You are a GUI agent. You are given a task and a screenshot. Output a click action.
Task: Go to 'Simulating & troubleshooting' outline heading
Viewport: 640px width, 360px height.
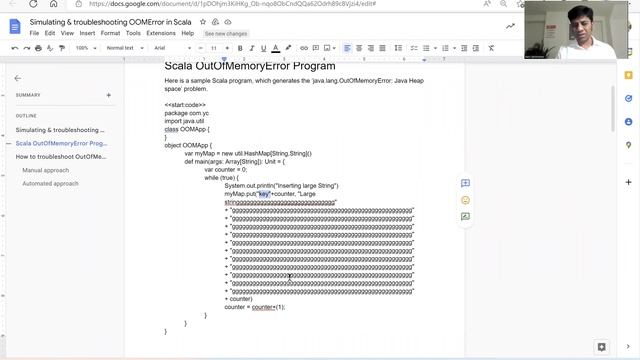60,130
